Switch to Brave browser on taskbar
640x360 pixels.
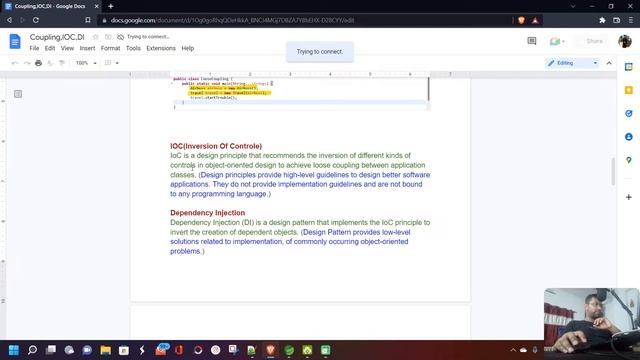[x=270, y=350]
